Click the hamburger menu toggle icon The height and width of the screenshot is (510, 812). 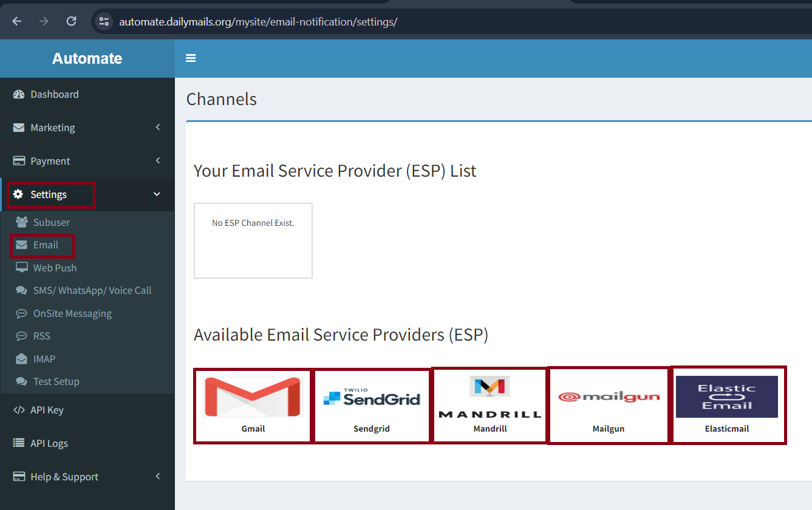coord(191,58)
